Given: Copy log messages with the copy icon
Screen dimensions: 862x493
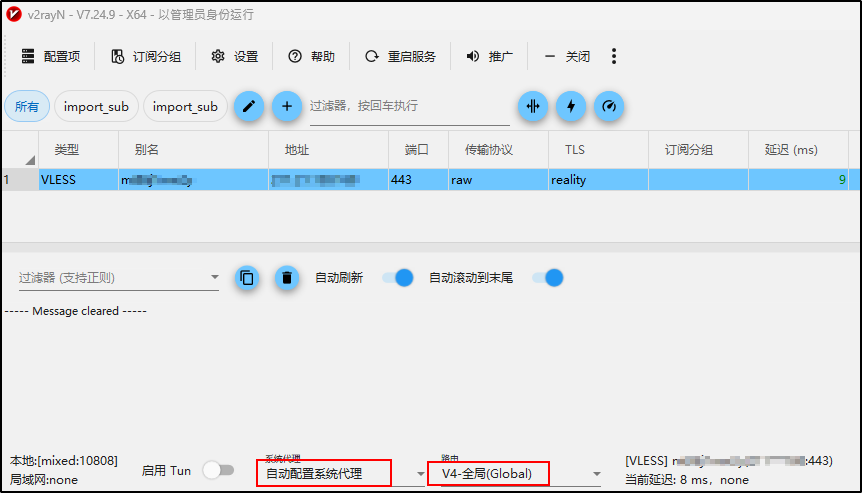Looking at the screenshot, I should (x=247, y=278).
